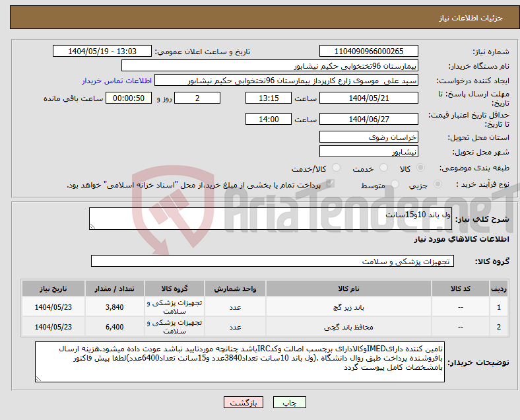Viewport: 520px width, 420px height.
Task: Click the unit cell عدد in row 1
Action: pos(235,307)
